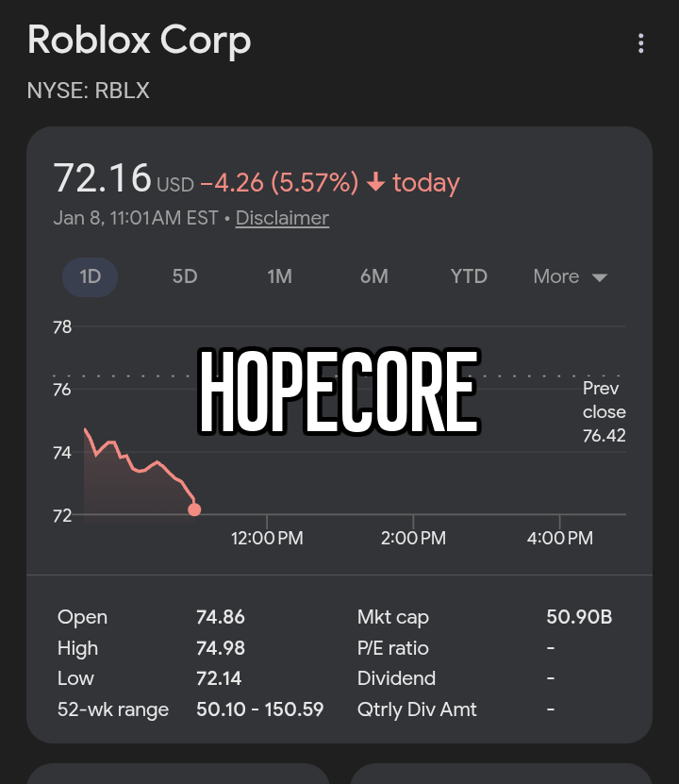This screenshot has width=679, height=784.
Task: Show the 6M chart range
Action: click(374, 276)
